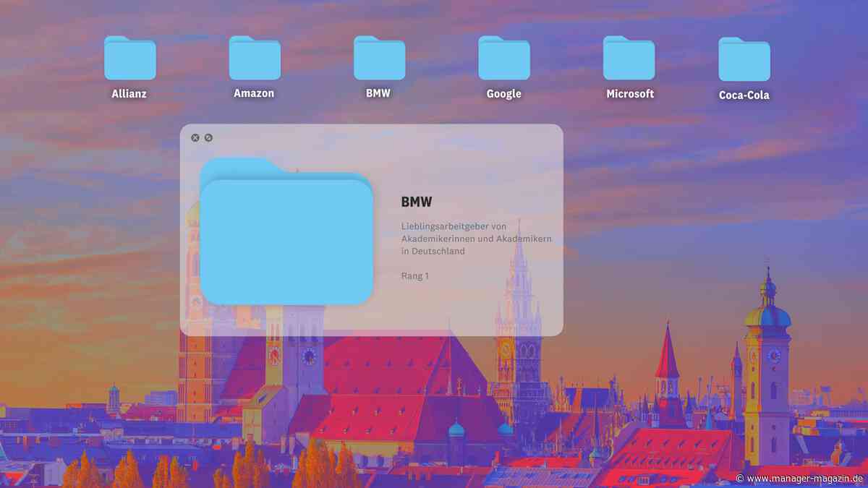Open the Amazon folder icon
This screenshot has height=488, width=868.
click(255, 58)
